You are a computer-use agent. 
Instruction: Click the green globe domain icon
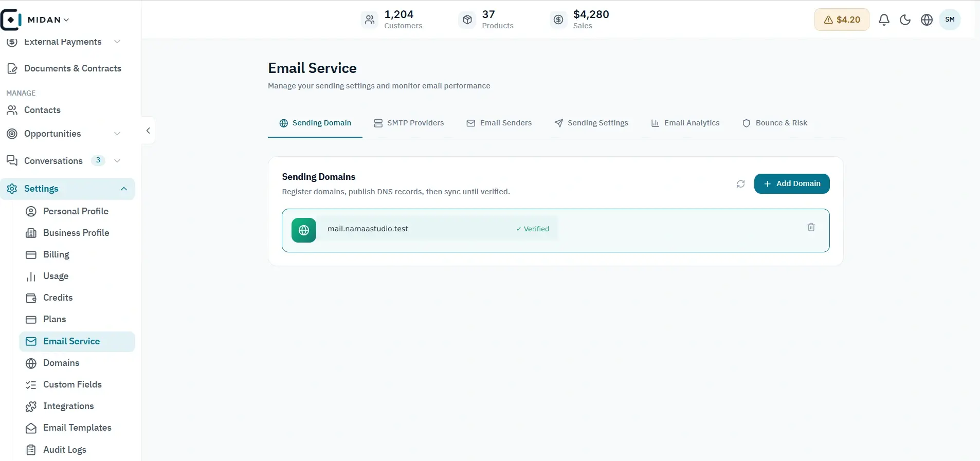click(x=304, y=230)
